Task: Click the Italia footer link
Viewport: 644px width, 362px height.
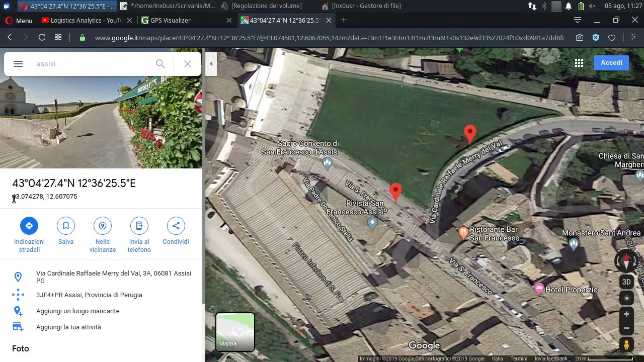Action: 497,358
